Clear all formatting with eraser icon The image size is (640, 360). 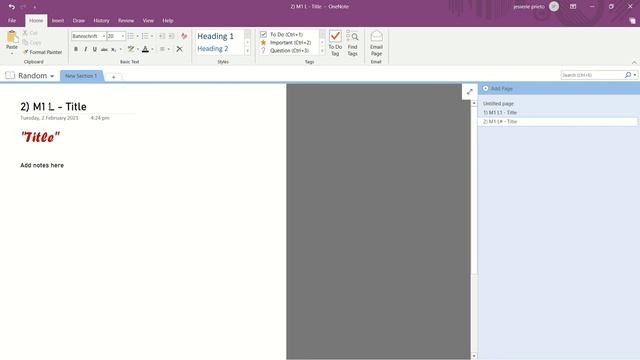184,36
